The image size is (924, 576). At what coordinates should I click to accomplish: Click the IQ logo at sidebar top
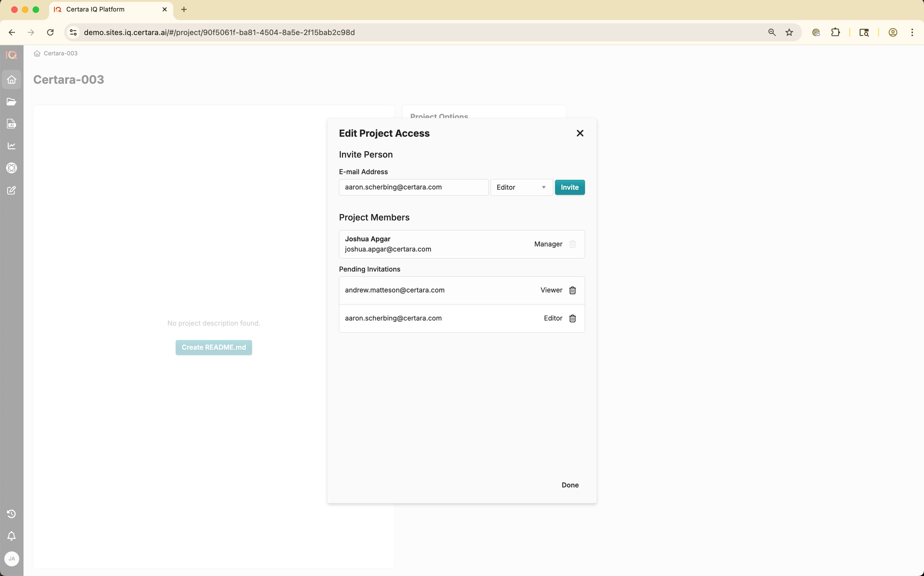[x=11, y=55]
